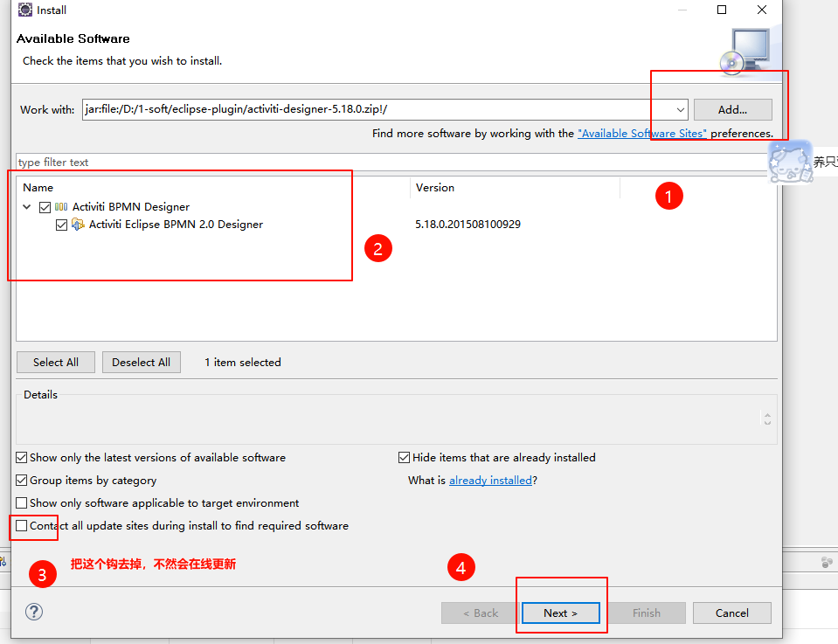This screenshot has width=838, height=644.
Task: Click the disabled < Back button
Action: [x=481, y=613]
